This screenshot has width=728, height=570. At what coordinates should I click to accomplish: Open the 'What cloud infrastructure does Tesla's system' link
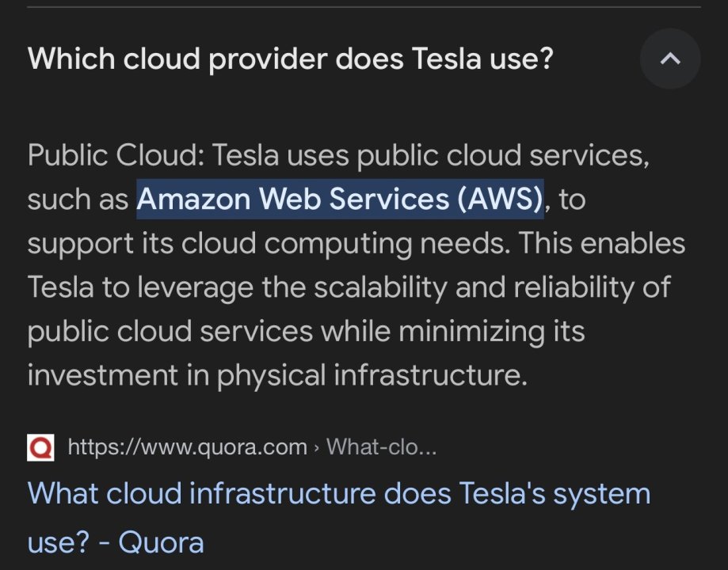339,494
